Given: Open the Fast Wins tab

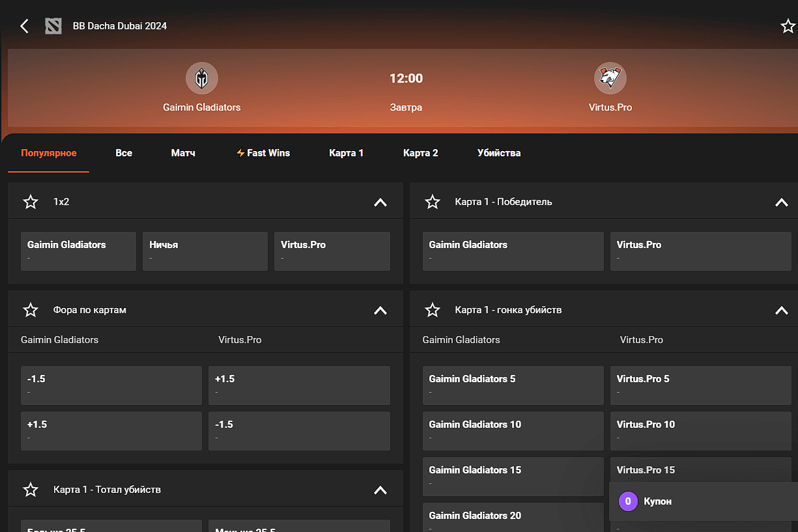Looking at the screenshot, I should pyautogui.click(x=263, y=153).
